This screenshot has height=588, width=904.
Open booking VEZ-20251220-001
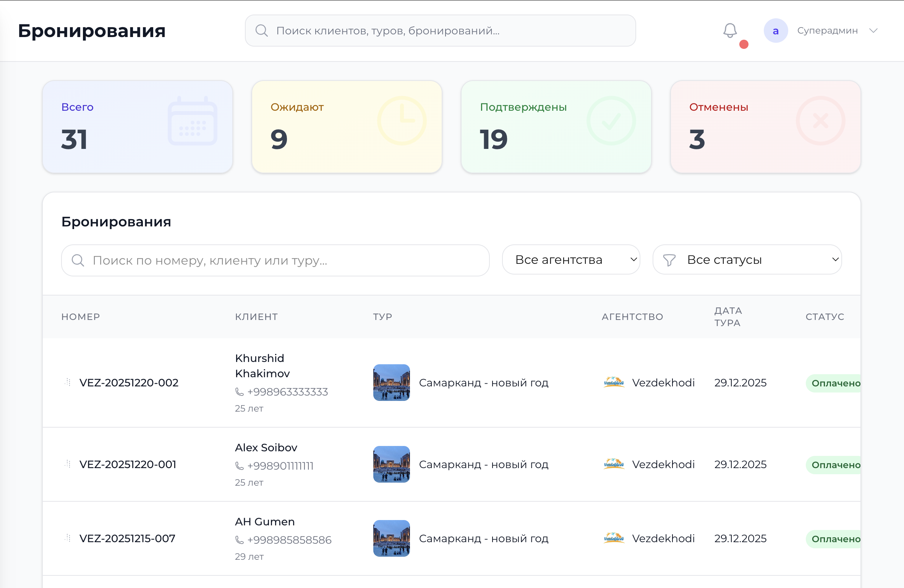point(128,464)
